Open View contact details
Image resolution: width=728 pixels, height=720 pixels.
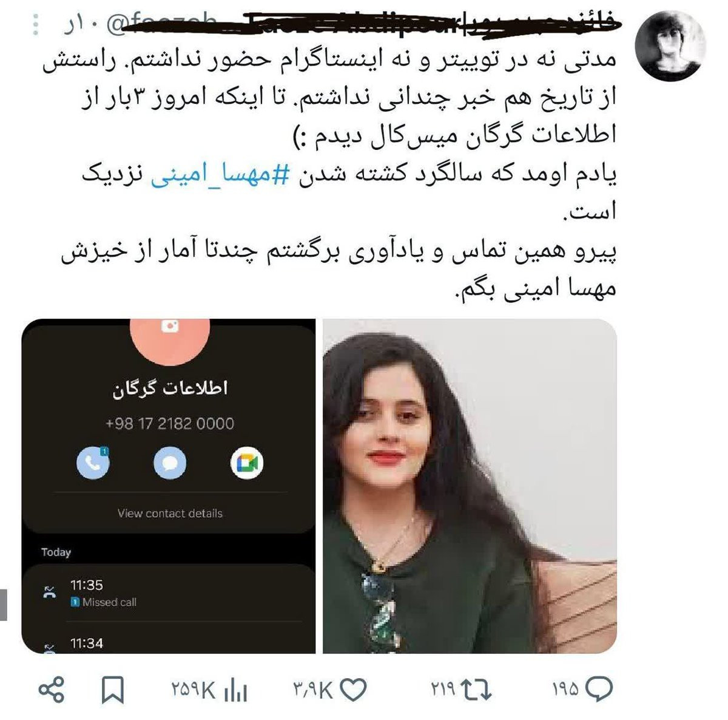coord(170,514)
